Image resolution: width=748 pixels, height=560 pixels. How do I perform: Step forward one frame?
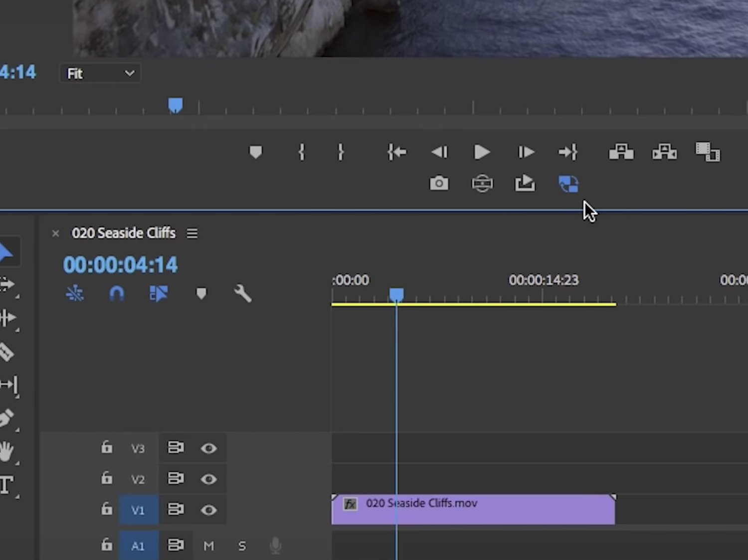pyautogui.click(x=526, y=152)
